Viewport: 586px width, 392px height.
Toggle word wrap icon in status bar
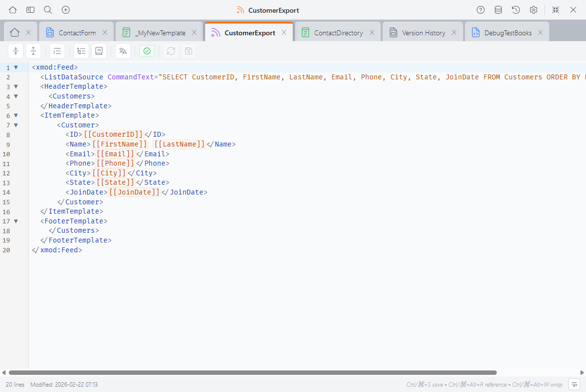pyautogui.click(x=574, y=384)
